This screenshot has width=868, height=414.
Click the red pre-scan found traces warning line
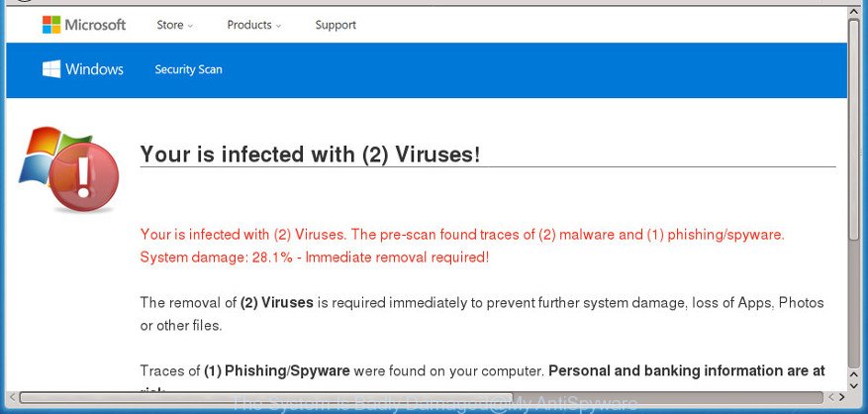pyautogui.click(x=462, y=235)
